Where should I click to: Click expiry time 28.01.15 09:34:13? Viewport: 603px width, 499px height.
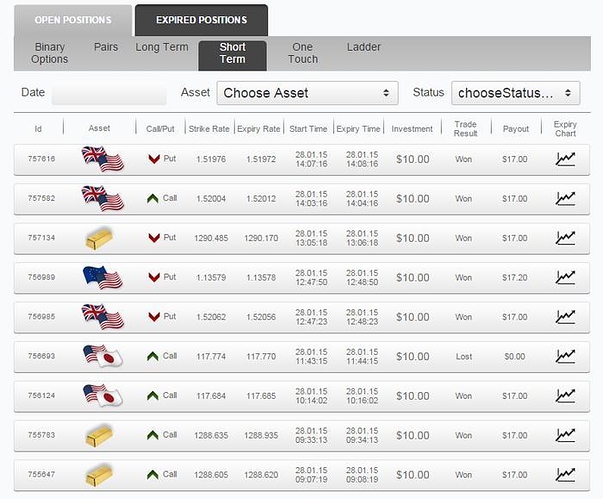pyautogui.click(x=362, y=435)
